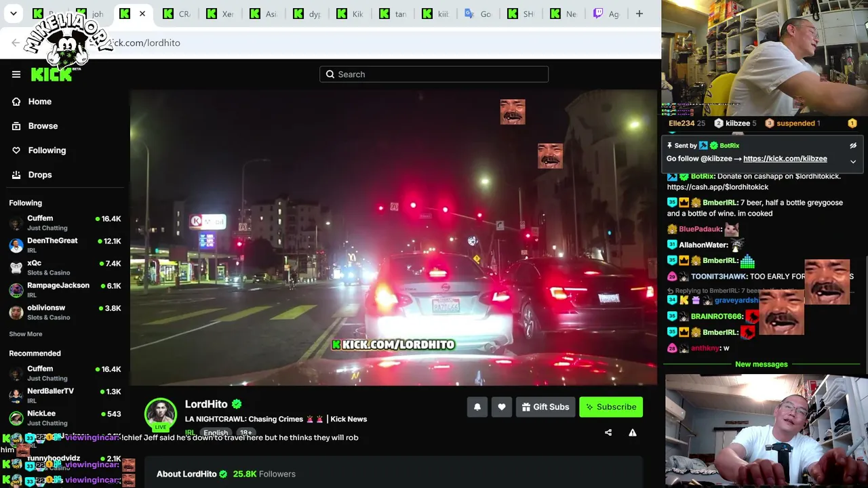Switch to the Twitch 'Ag' tab
Image resolution: width=868 pixels, height=488 pixels.
(606, 14)
